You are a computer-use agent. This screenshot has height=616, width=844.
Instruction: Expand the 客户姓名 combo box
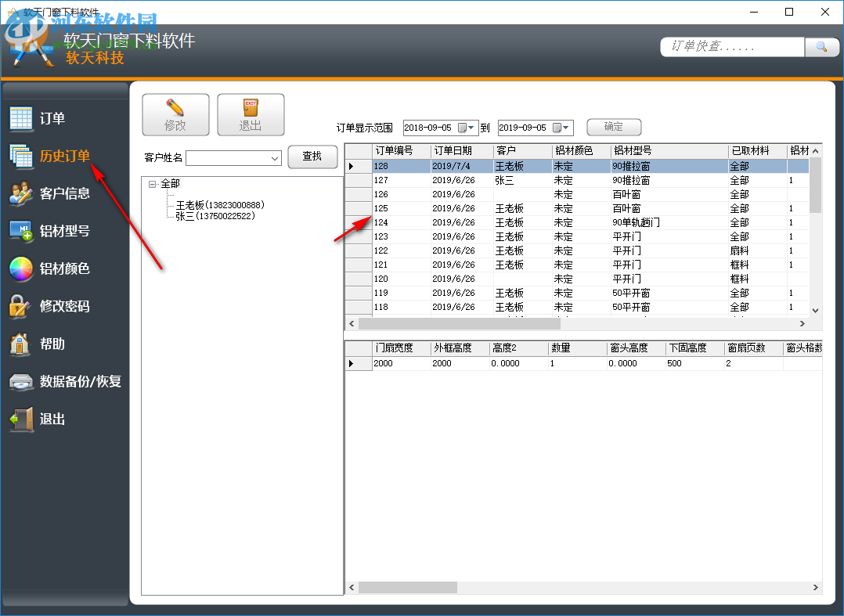(x=275, y=158)
